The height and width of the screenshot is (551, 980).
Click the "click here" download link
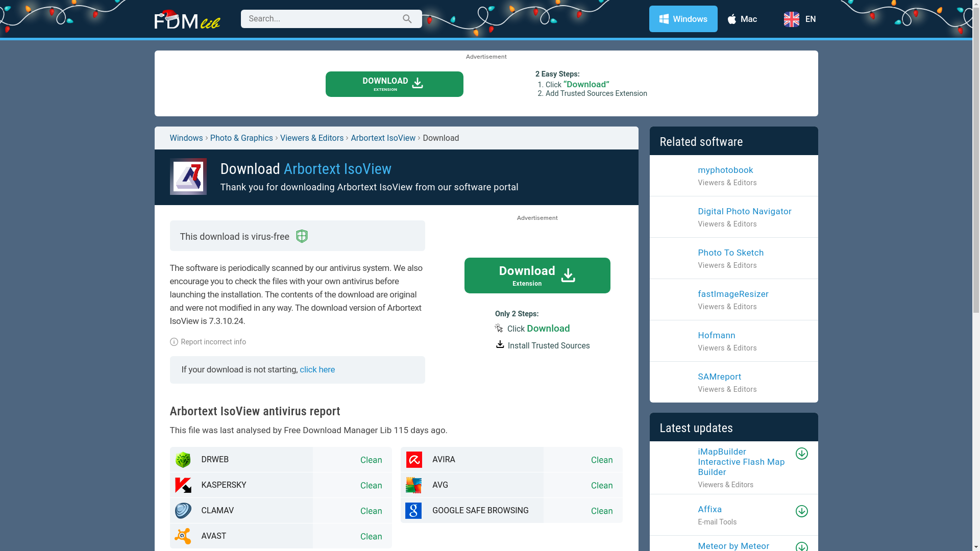pyautogui.click(x=317, y=369)
